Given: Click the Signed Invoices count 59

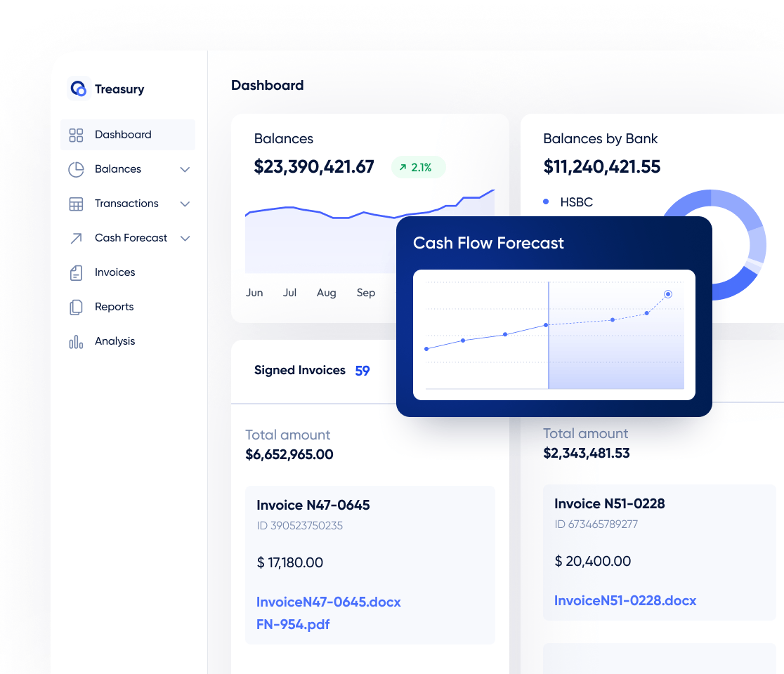Looking at the screenshot, I should [362, 371].
